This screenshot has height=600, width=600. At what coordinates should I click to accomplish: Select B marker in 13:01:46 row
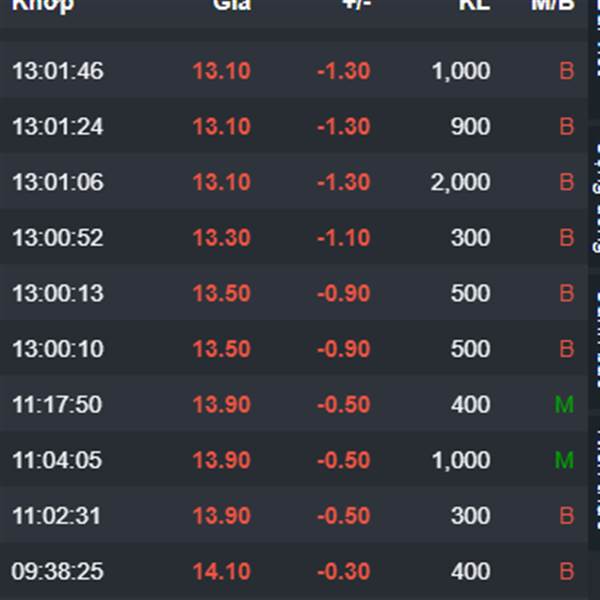pyautogui.click(x=567, y=71)
